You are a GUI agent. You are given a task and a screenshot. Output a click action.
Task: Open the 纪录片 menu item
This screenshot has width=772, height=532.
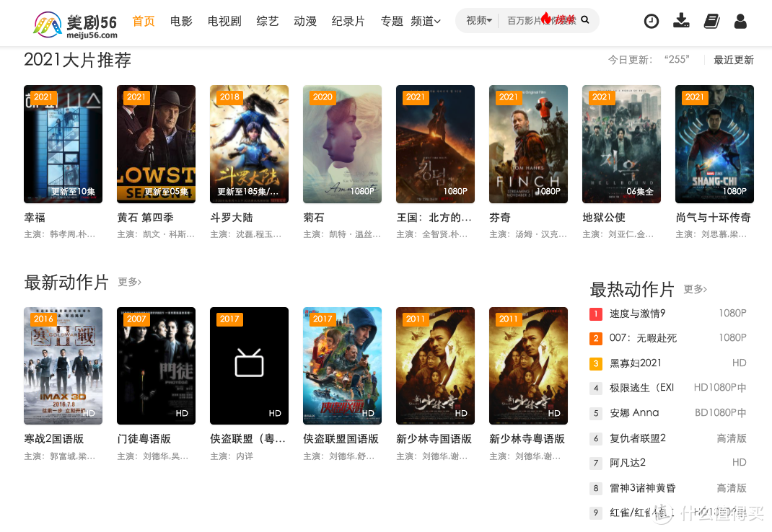coord(348,21)
